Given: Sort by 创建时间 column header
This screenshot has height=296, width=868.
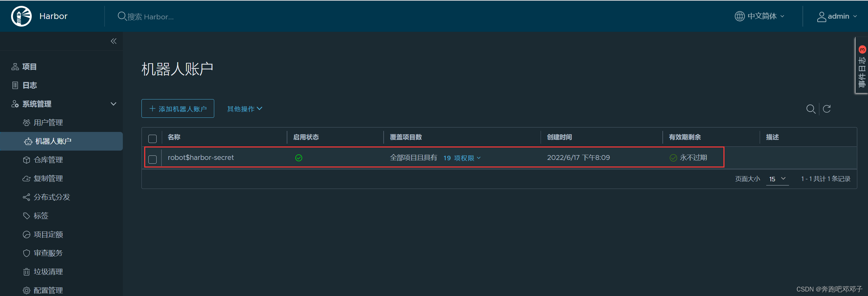Looking at the screenshot, I should pos(559,137).
